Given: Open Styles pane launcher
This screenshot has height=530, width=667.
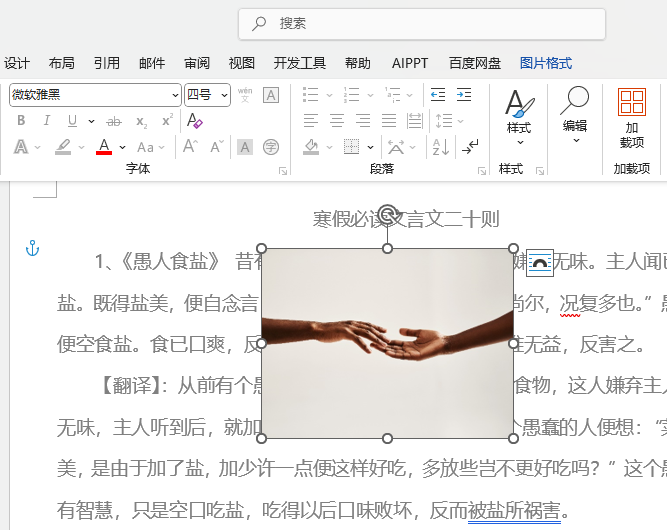Looking at the screenshot, I should [540, 171].
